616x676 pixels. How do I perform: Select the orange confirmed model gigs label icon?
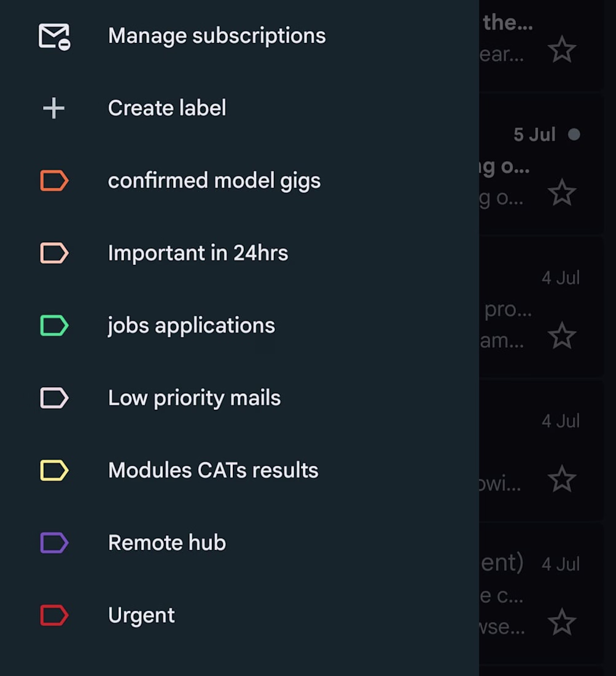pyautogui.click(x=54, y=180)
